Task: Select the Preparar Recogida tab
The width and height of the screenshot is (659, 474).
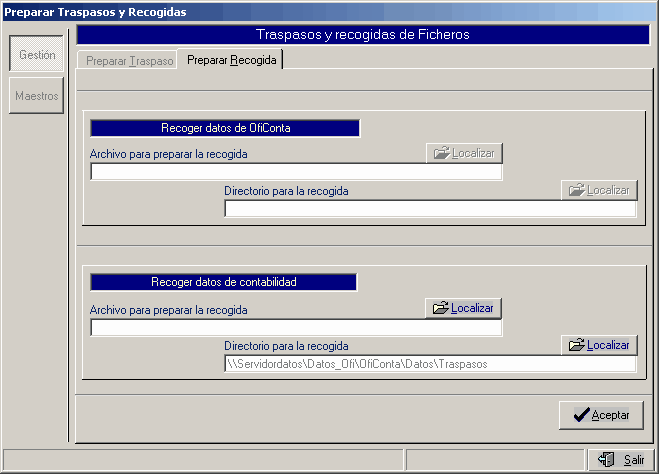Action: tap(230, 60)
